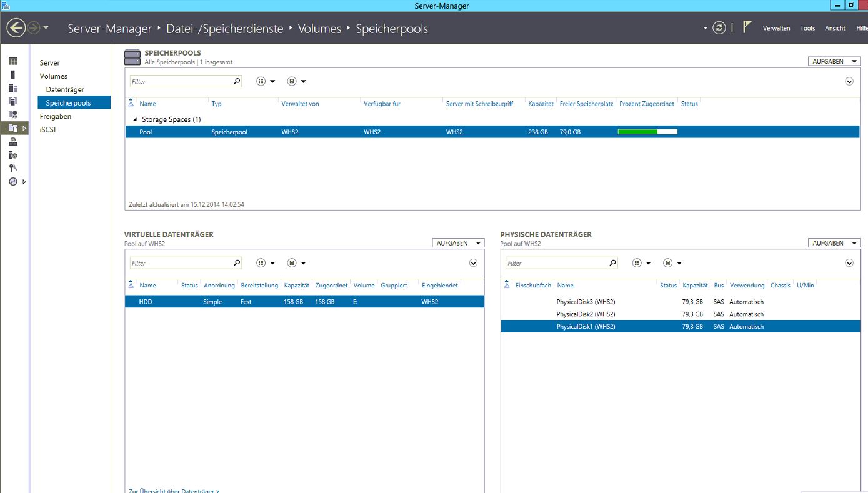
Task: Open AUFGABEN dropdown in Speicherpools panel
Action: [x=834, y=61]
